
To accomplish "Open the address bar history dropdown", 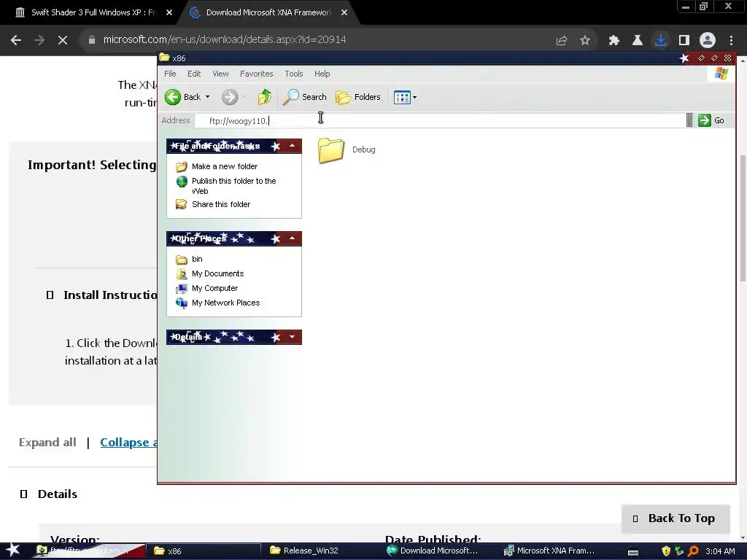I will coord(689,120).
